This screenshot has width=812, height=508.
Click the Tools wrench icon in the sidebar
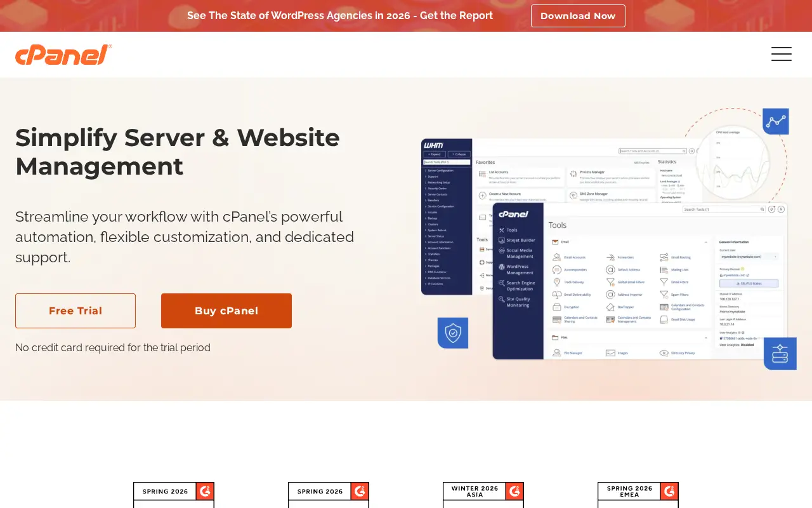tap(501, 230)
